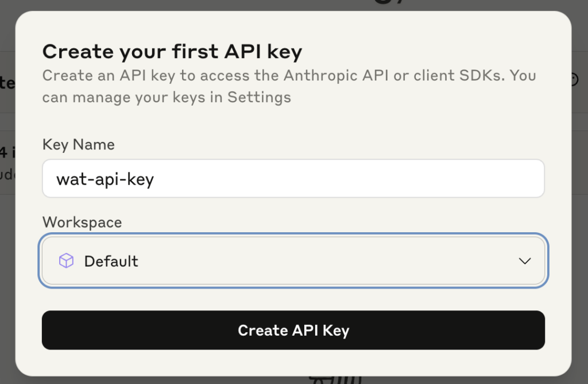Click the word "Settings" in the description

tap(259, 97)
